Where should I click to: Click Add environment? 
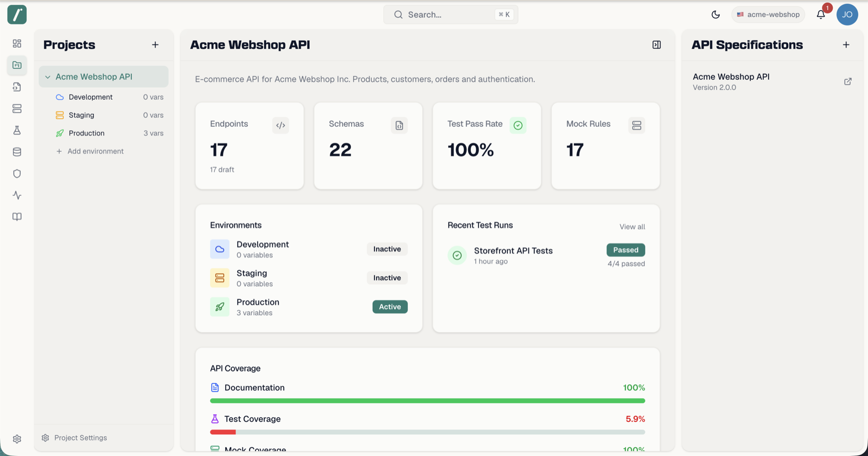(x=90, y=151)
